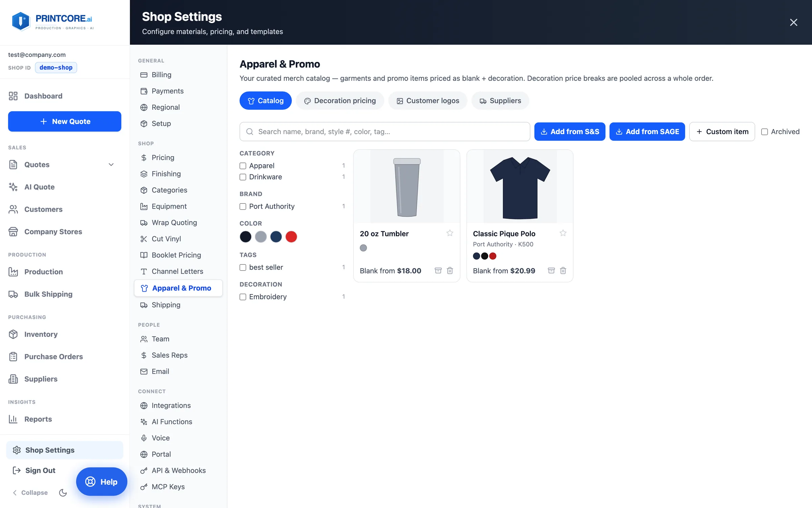Screen dimensions: 812x508
Task: Open the 20 oz Tumbler thumbnail
Action: pyautogui.click(x=407, y=186)
